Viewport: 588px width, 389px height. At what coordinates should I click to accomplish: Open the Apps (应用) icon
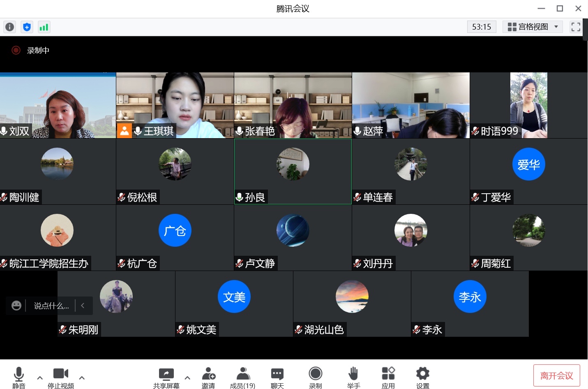click(388, 377)
